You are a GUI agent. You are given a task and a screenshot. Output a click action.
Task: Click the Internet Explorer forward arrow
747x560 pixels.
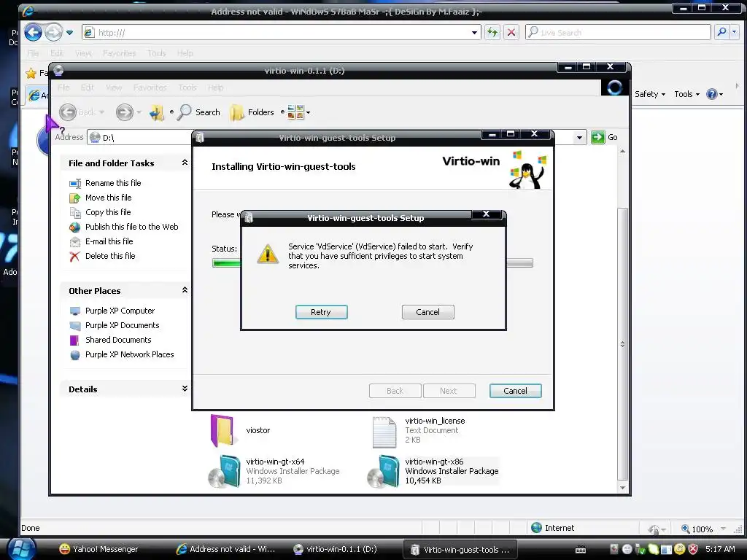point(53,32)
